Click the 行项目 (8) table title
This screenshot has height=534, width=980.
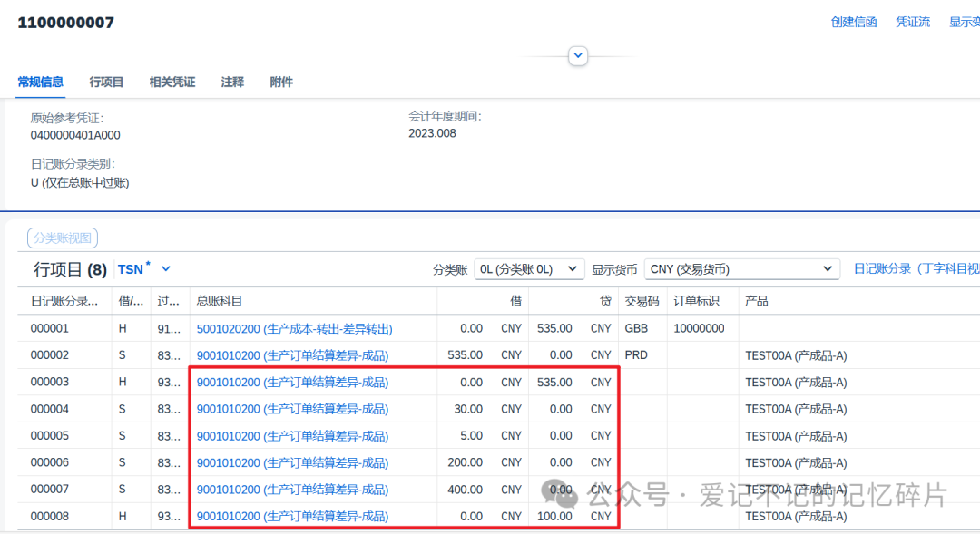70,270
